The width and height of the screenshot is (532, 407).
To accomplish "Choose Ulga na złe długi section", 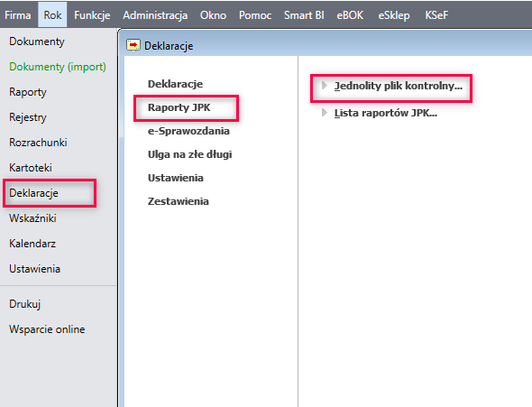I will pos(189,154).
